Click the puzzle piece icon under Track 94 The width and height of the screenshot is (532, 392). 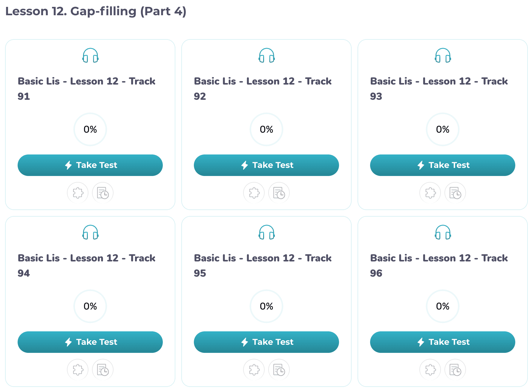coord(78,370)
